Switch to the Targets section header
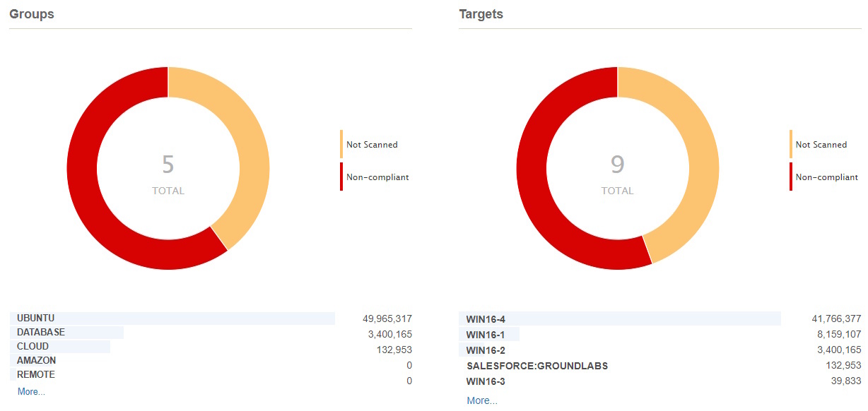The image size is (868, 411). [480, 13]
